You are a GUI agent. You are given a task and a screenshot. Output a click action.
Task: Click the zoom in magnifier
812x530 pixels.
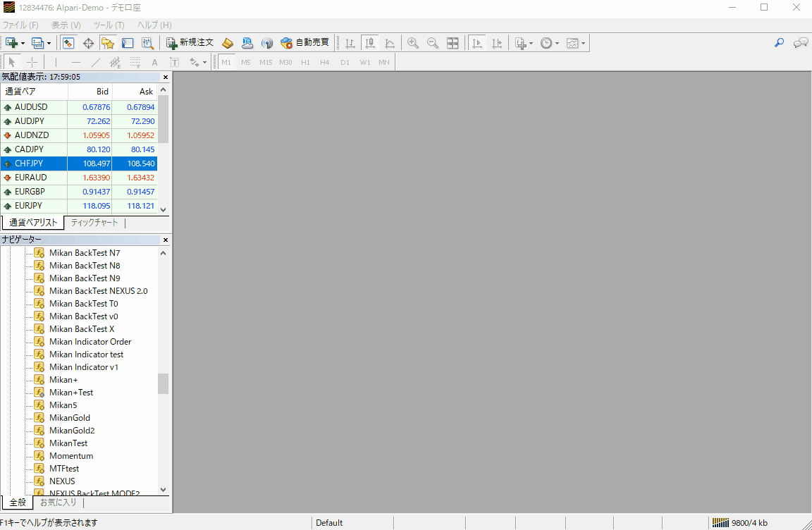[413, 43]
